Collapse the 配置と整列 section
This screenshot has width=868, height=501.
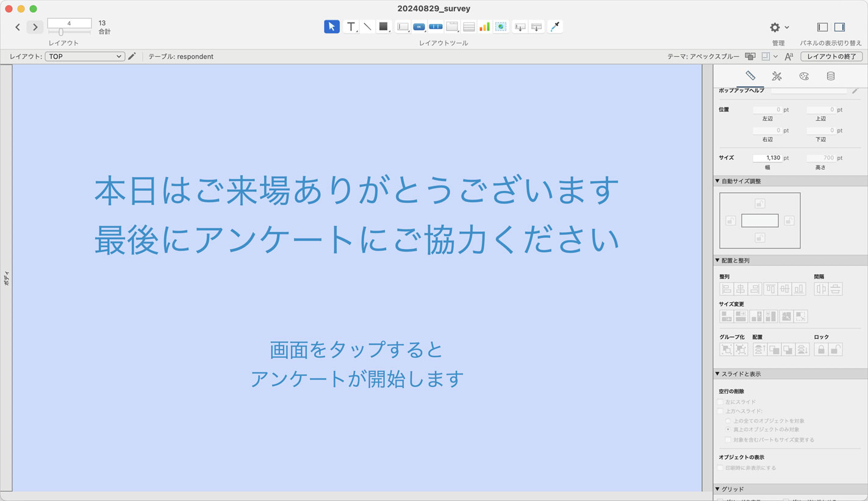click(x=717, y=261)
